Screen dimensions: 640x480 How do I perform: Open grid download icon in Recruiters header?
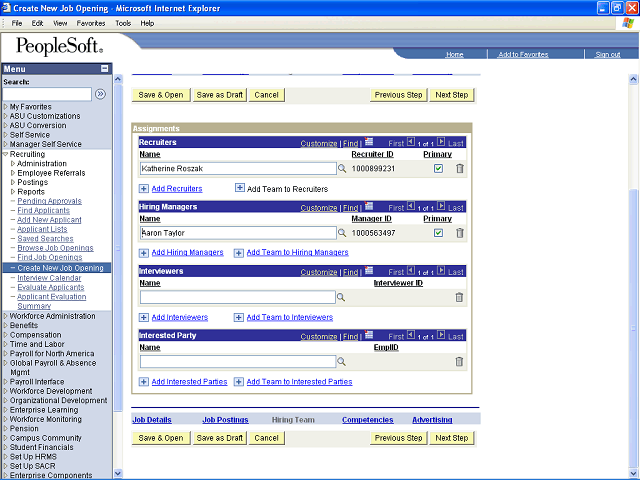tap(369, 142)
